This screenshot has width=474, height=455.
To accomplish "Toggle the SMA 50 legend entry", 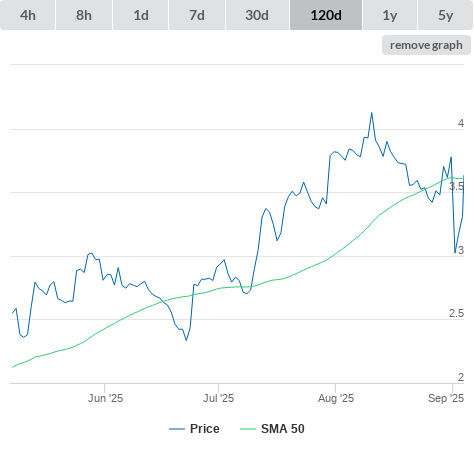I will [272, 429].
